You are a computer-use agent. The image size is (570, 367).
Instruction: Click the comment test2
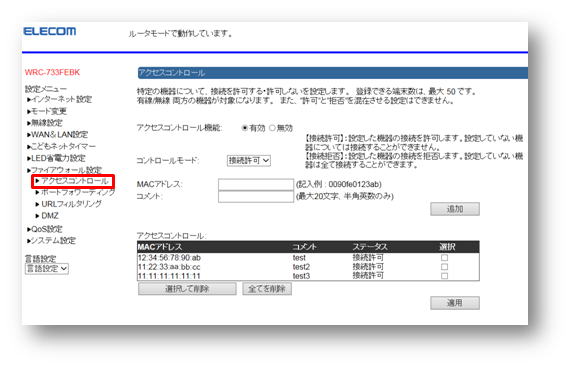[x=301, y=267]
